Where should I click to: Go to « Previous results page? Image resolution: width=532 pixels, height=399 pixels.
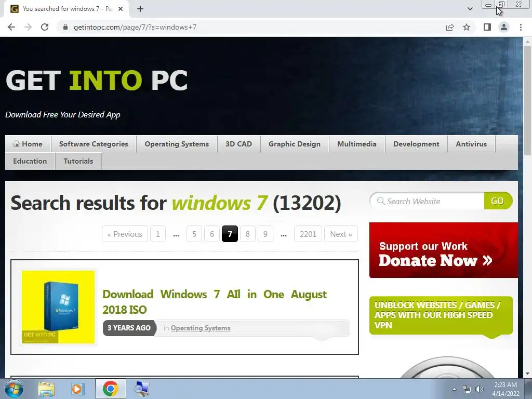pyautogui.click(x=125, y=234)
